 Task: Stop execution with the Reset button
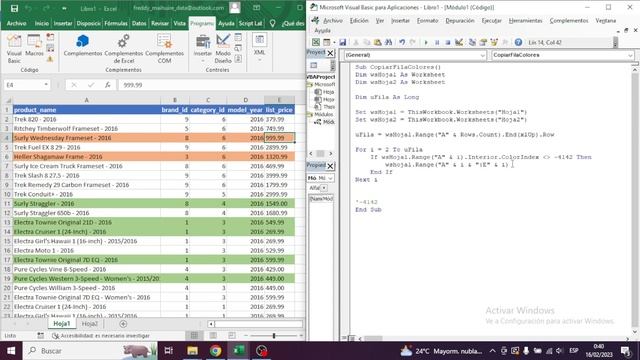pyautogui.click(x=448, y=42)
